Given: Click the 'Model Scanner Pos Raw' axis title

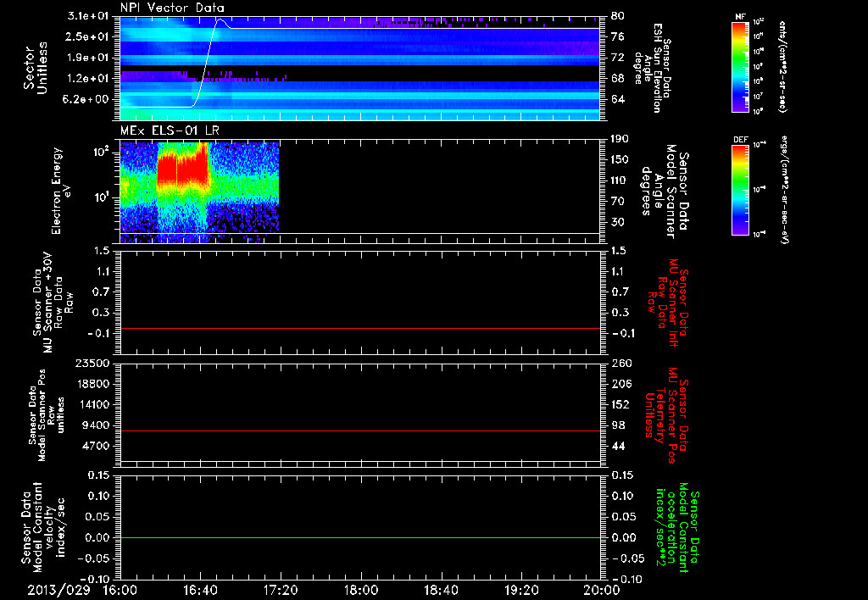Looking at the screenshot, I should click(47, 415).
